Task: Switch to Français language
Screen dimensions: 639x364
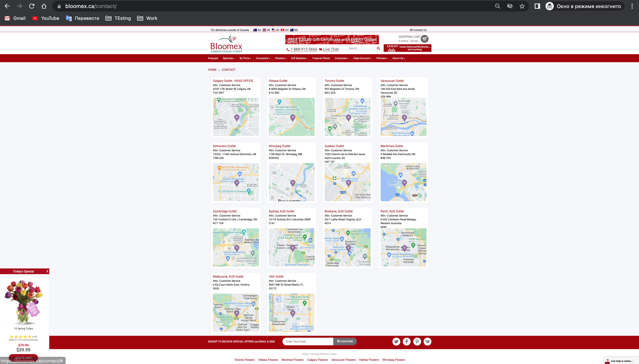Action: point(213,58)
